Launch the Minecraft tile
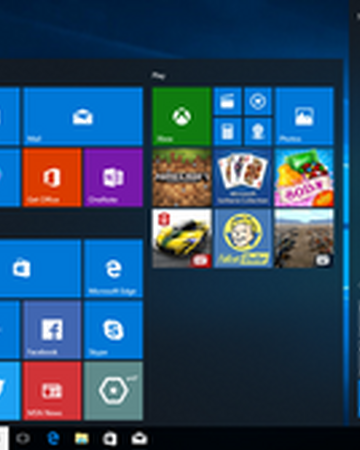 [182, 177]
